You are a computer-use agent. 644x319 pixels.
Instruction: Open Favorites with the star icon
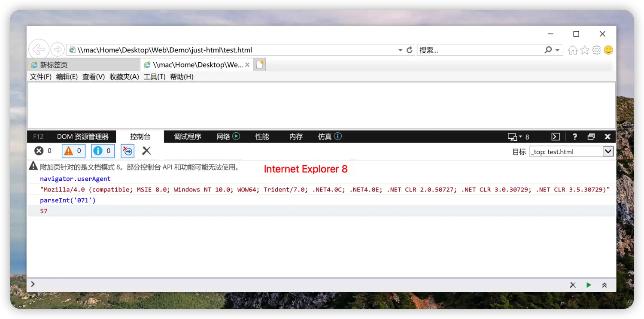click(x=585, y=50)
